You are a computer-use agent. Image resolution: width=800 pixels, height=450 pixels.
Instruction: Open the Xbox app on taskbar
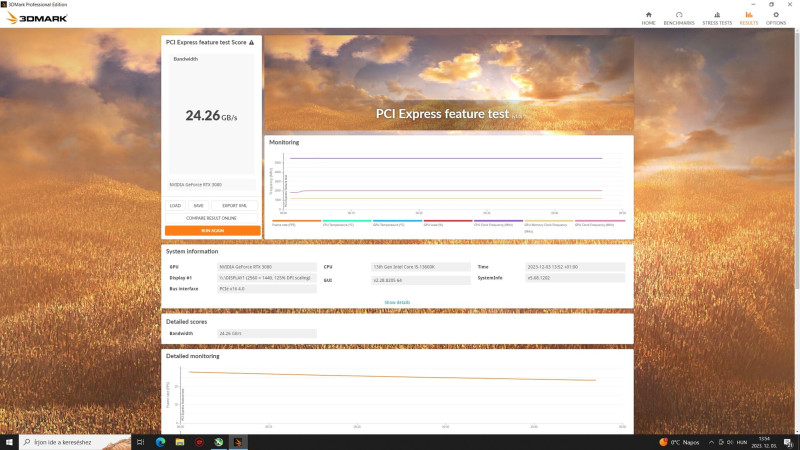coord(218,442)
